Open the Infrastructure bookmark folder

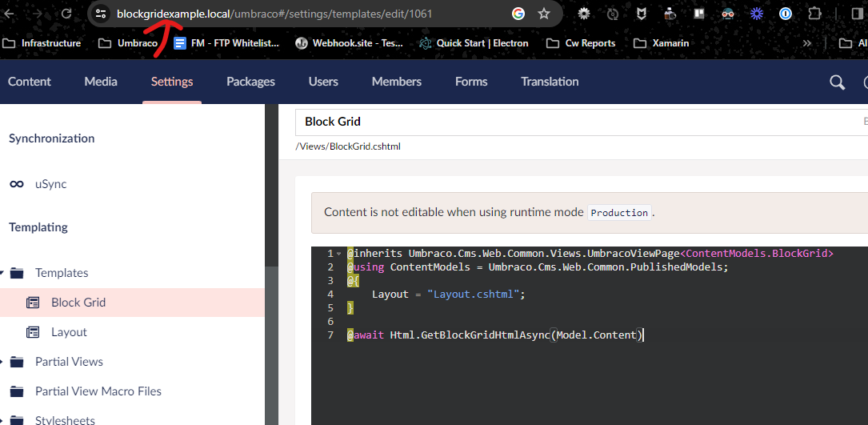click(42, 43)
